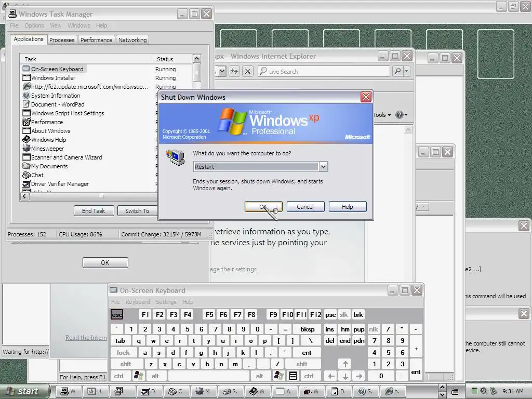Image resolution: width=532 pixels, height=399 pixels.
Task: Toggle the left alt key on On-Screen Keyboard
Action: tap(155, 376)
